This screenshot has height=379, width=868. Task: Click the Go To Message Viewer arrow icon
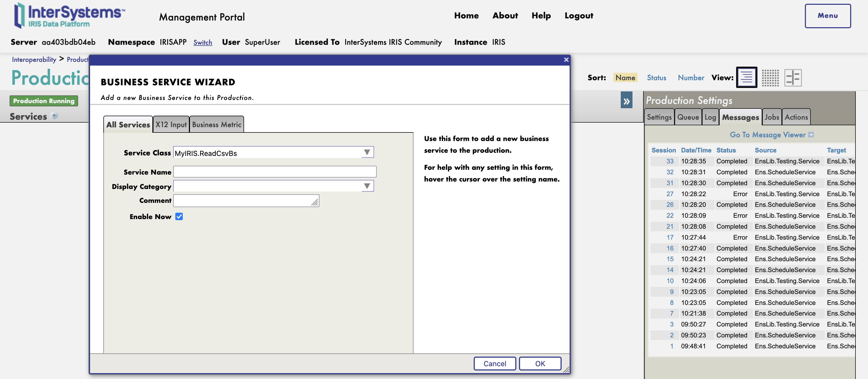[811, 135]
